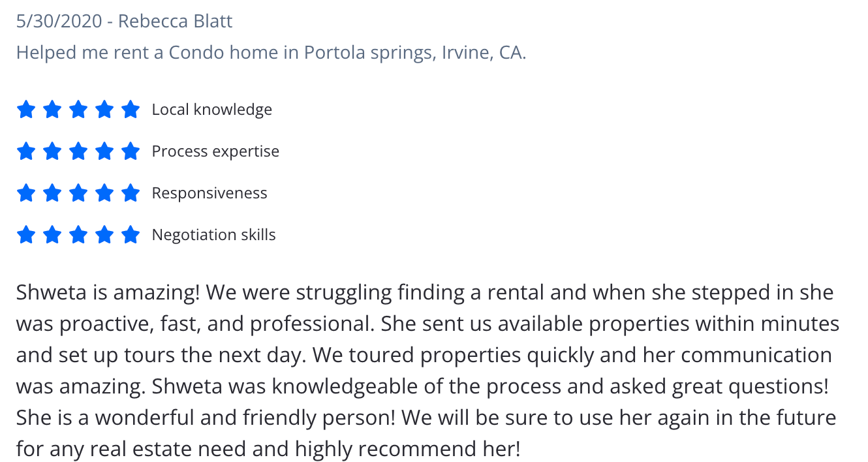This screenshot has width=868, height=462.
Task: Click the first star in Local knowledge rating
Action: [25, 110]
